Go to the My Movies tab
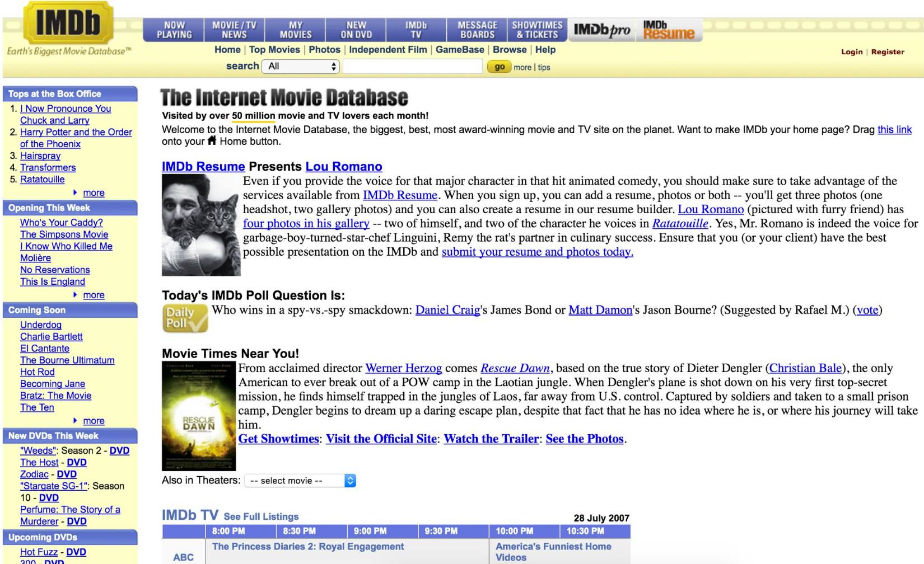Image resolution: width=924 pixels, height=564 pixels. click(295, 30)
